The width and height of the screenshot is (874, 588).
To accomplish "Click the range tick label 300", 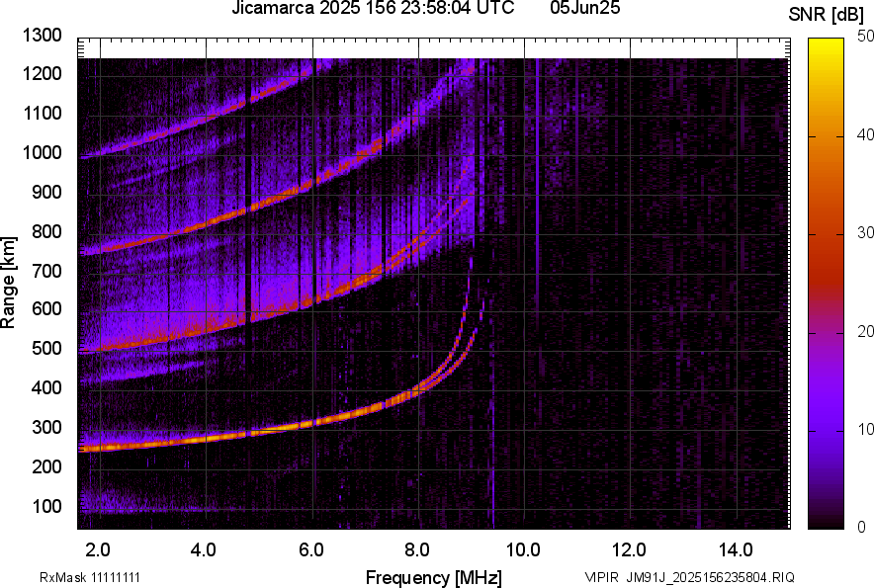I will (x=46, y=427).
